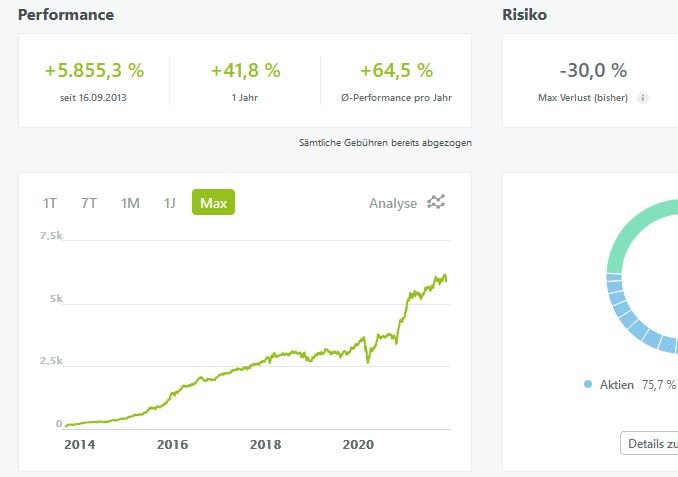
Task: Switch chart to the 7T range
Action: click(x=89, y=203)
